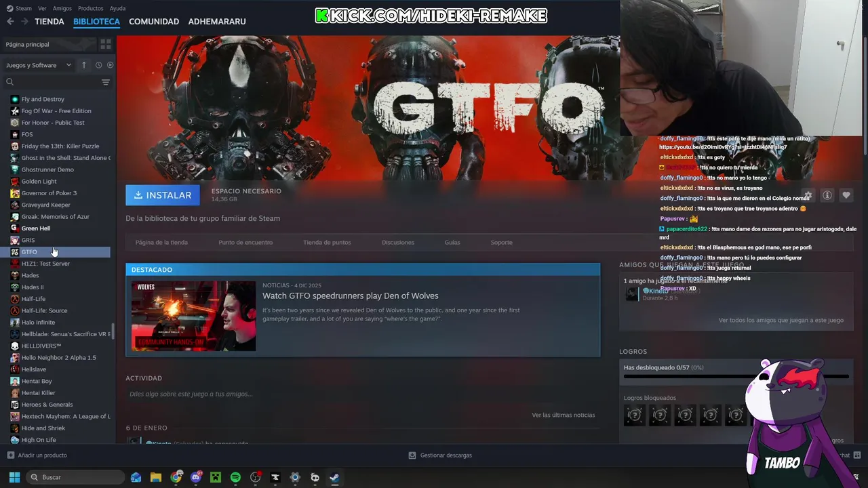This screenshot has height=488, width=868.
Task: Open the Ver menu
Action: pyautogui.click(x=42, y=8)
